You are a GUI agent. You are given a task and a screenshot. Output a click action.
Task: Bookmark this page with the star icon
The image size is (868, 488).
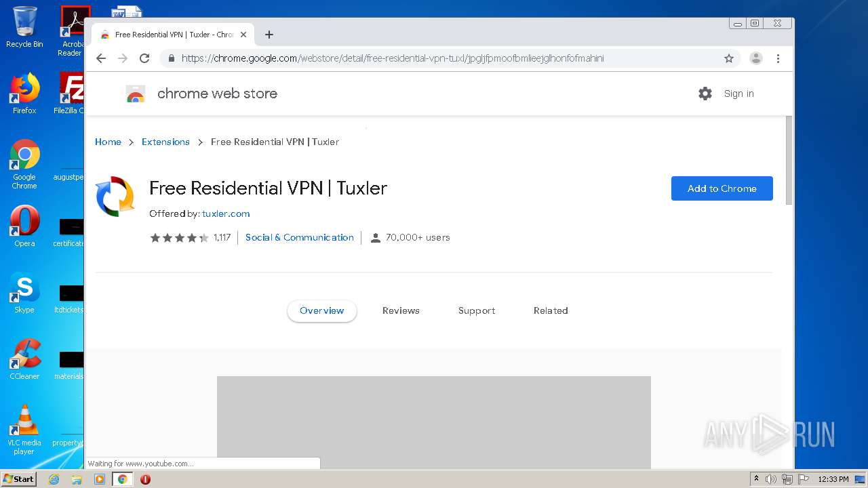tap(729, 58)
